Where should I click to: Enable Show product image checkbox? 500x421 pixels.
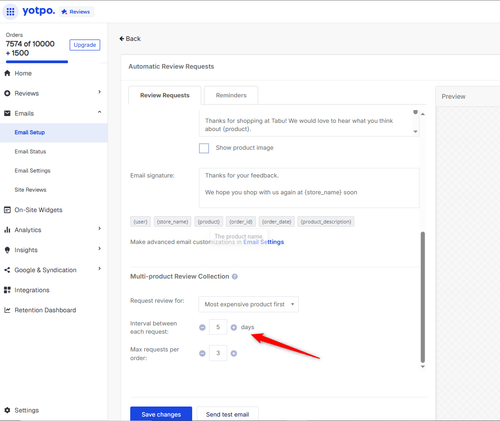[204, 148]
